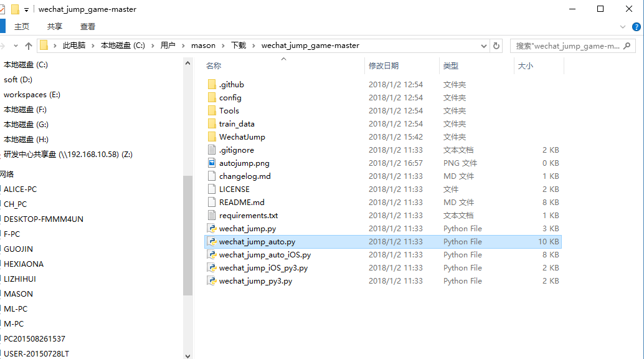Viewport: 644px width, 359px height.
Task: Click the wechat_jump_auto.py Python icon
Action: pyautogui.click(x=212, y=241)
